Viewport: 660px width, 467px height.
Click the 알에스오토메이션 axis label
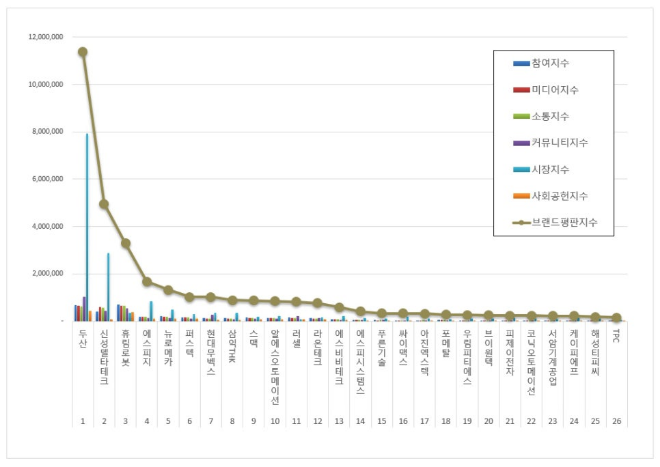[275, 366]
